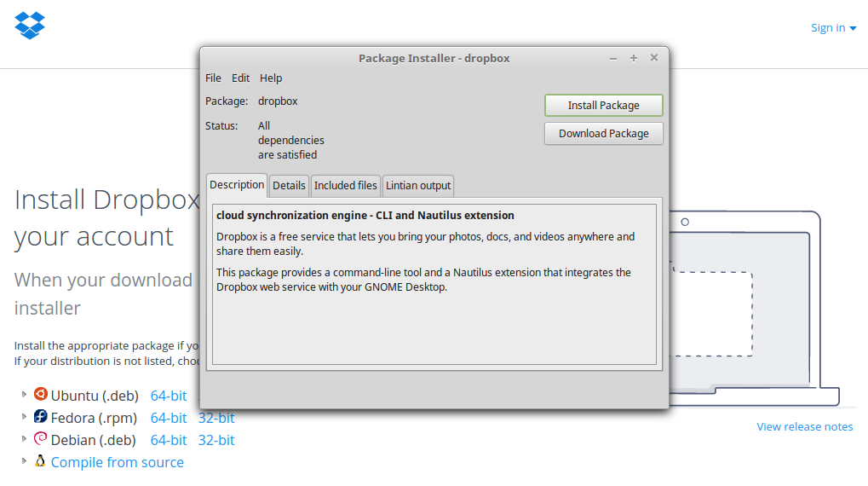Download the Debian 32-bit package
Viewport: 868px width, 486px height.
216,440
